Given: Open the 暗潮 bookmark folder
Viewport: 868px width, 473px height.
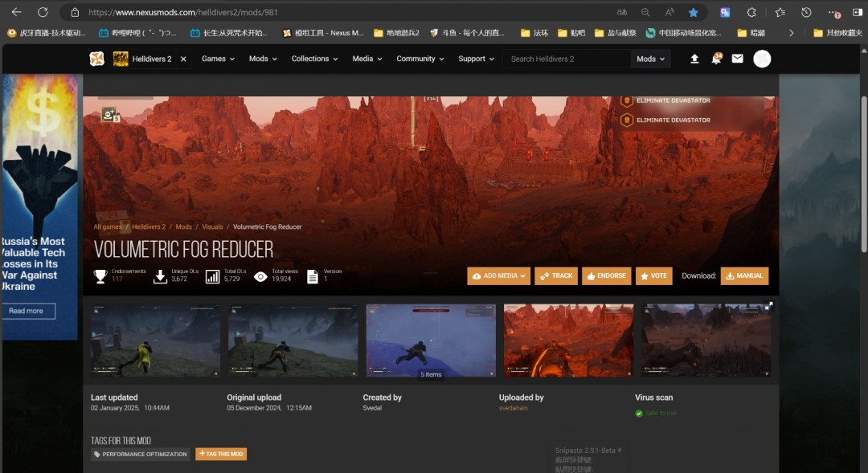Looking at the screenshot, I should 751,33.
